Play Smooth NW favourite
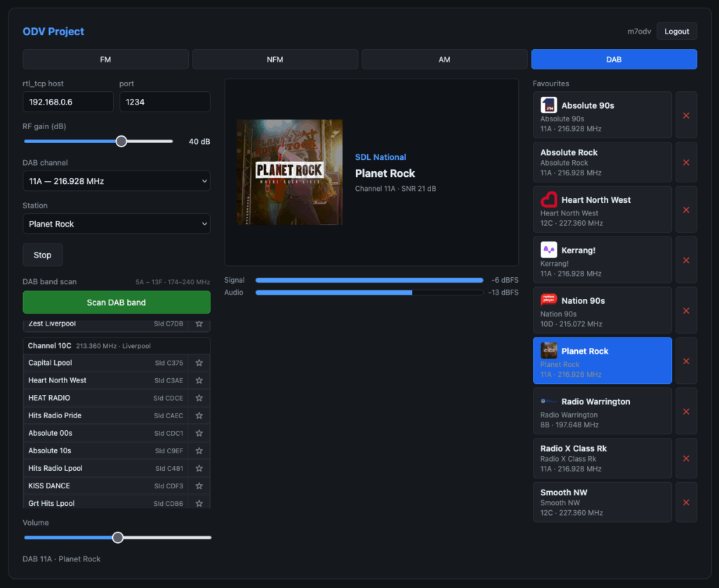 [x=602, y=502]
